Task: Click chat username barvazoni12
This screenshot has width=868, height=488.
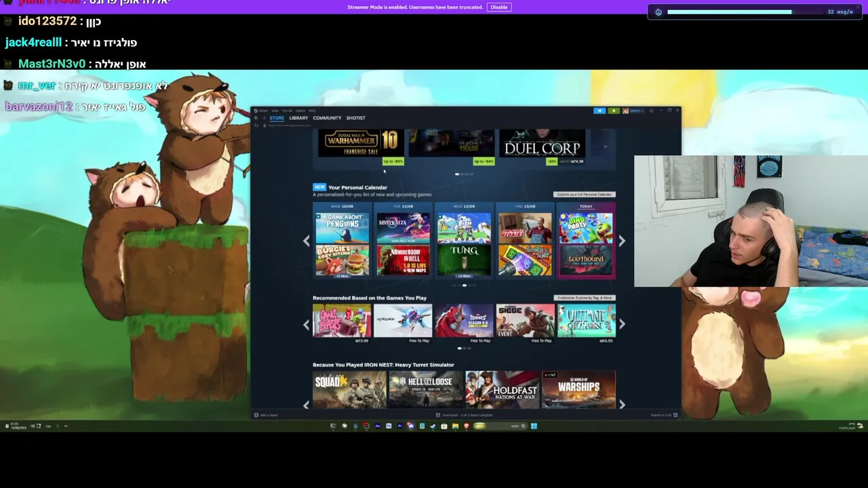Action: click(39, 106)
